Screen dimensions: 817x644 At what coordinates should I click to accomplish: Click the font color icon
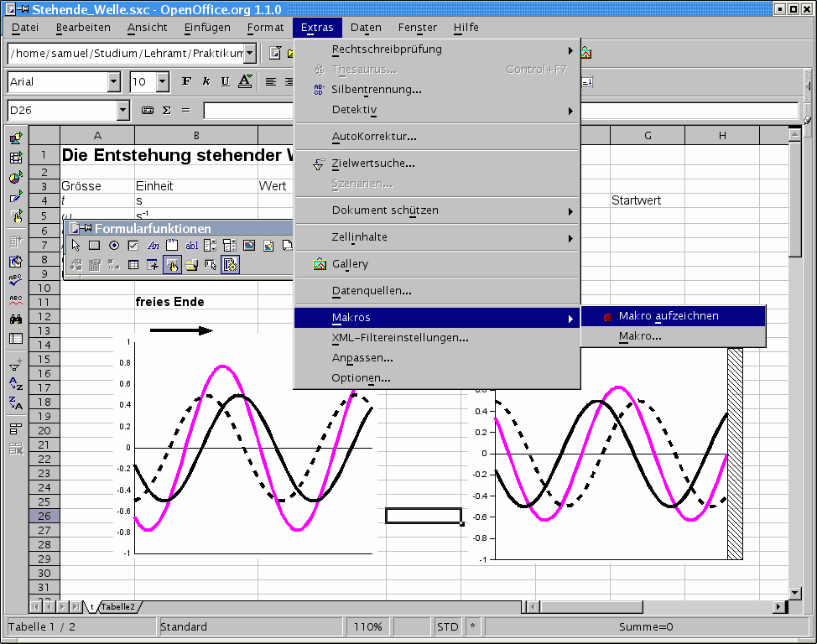pos(245,81)
